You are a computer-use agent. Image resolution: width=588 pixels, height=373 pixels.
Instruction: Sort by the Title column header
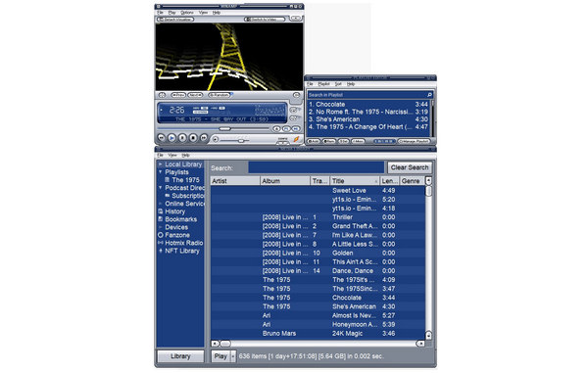[355, 181]
